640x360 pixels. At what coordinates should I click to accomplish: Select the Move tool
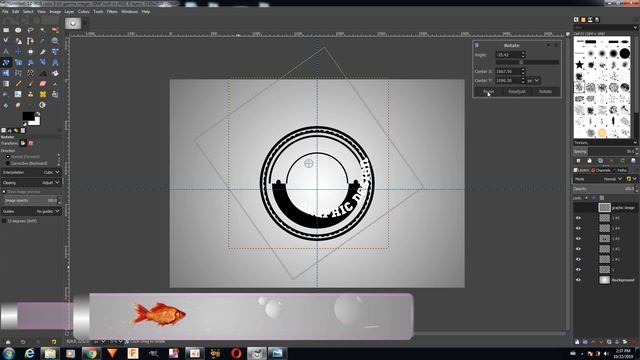[18, 51]
